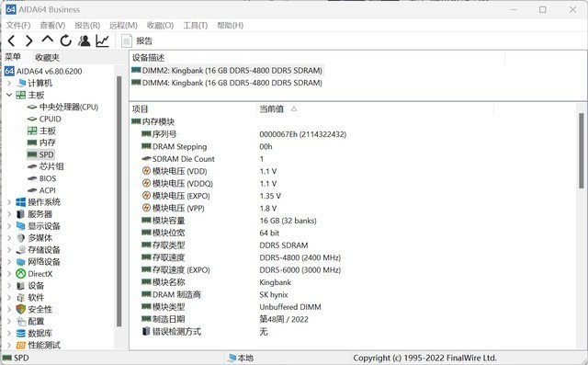Click the left tree vertical scrollbar

119,201
